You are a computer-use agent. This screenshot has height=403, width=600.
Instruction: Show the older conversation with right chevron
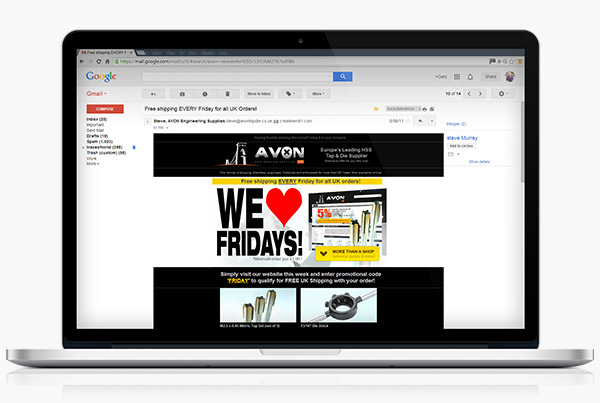coord(481,94)
